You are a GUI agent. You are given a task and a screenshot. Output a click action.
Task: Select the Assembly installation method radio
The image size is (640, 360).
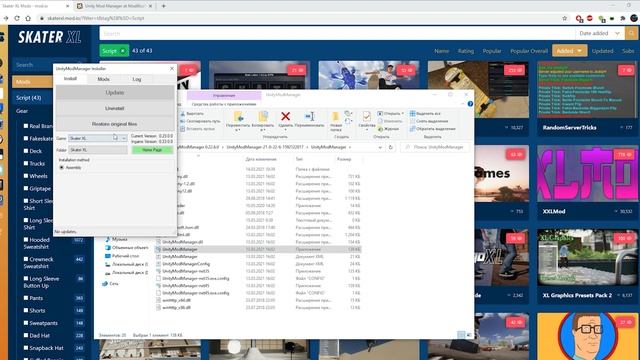pyautogui.click(x=62, y=168)
